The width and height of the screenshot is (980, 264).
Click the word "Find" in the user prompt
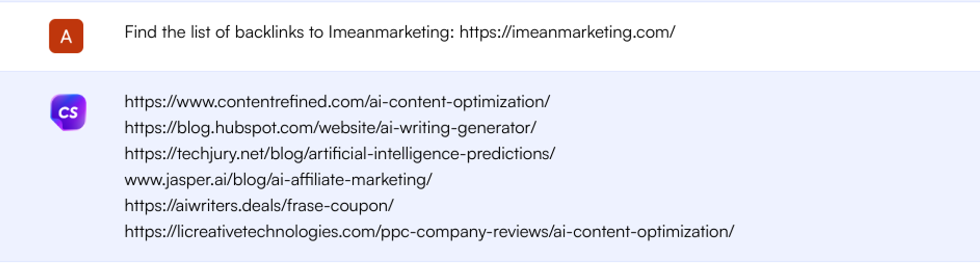click(x=141, y=32)
